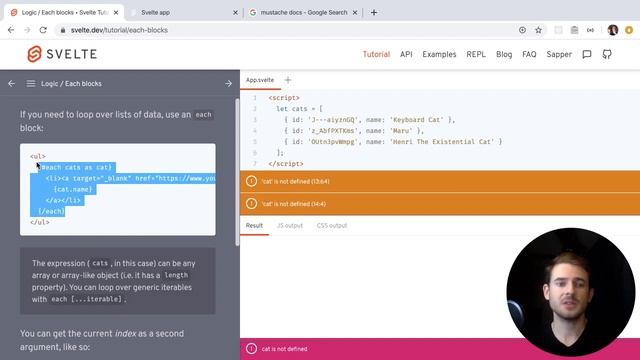
Task: Go to the next tutorial chapter arrow
Action: pos(228,83)
